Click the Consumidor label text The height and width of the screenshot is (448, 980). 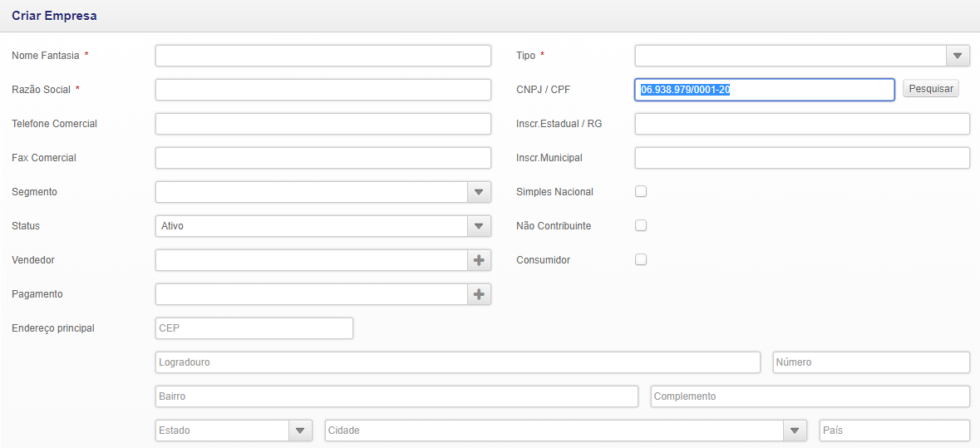tap(543, 260)
